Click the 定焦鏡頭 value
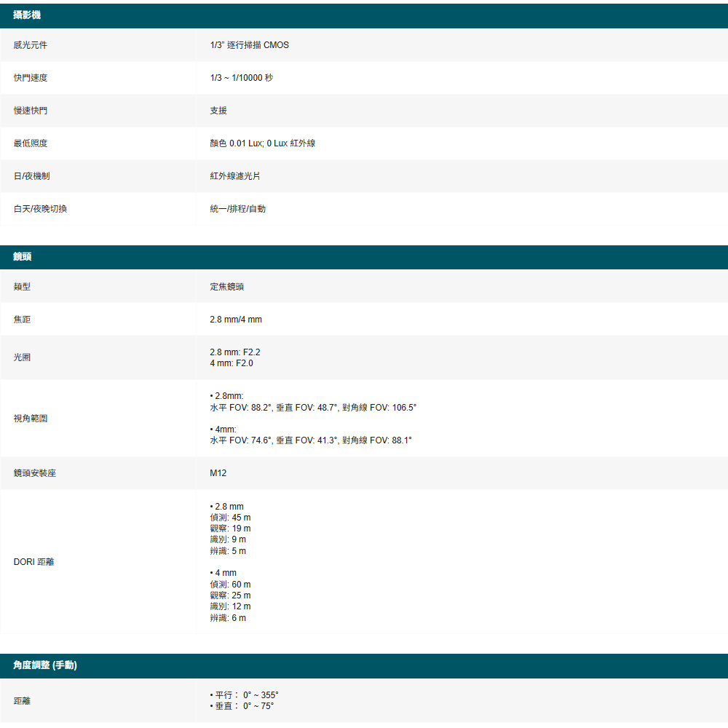The image size is (728, 728). tap(226, 287)
